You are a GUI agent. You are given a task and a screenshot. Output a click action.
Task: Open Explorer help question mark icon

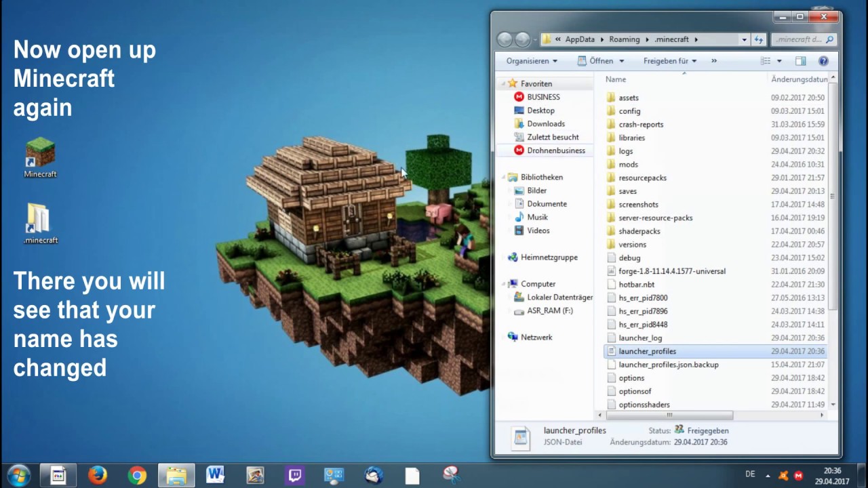[823, 61]
